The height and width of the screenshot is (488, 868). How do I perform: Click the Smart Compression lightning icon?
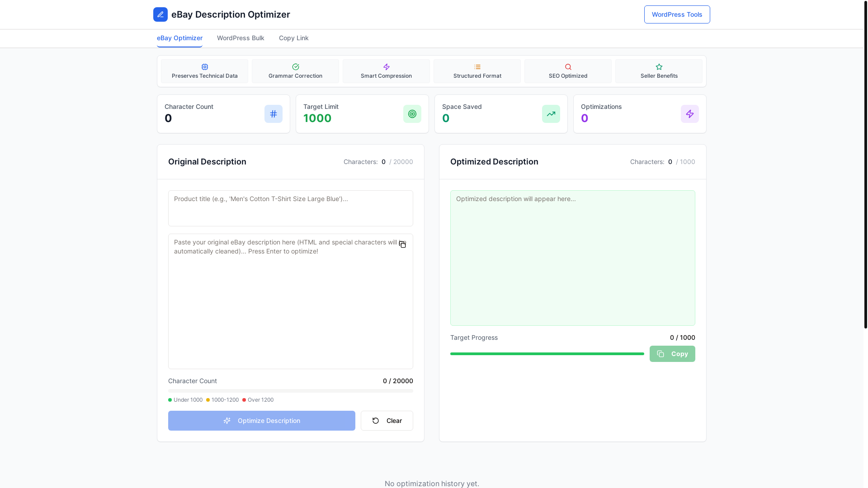[387, 67]
